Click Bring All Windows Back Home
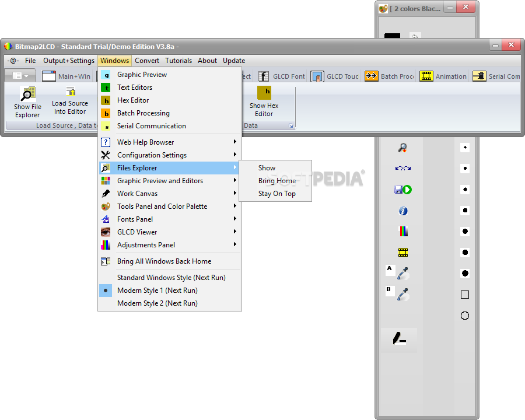The width and height of the screenshot is (525, 420). (170, 261)
